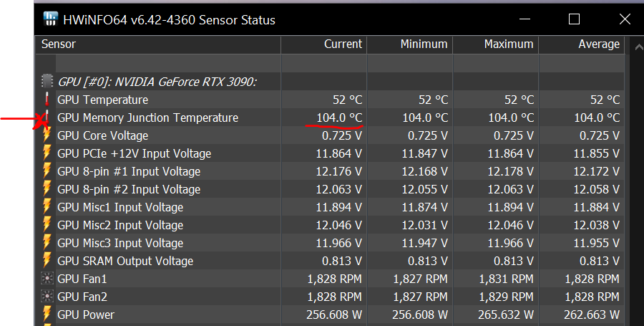644x326 pixels.
Task: Click the Average column header
Action: [x=582, y=44]
